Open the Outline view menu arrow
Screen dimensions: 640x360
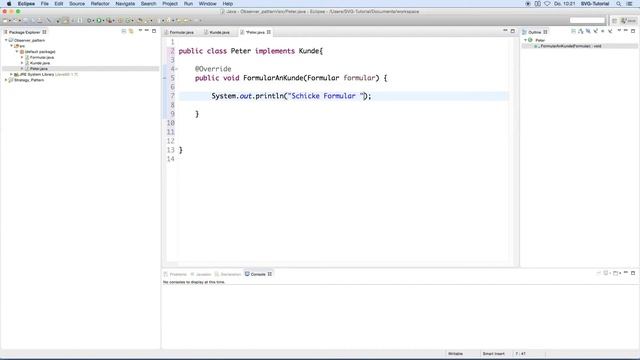tap(619, 31)
